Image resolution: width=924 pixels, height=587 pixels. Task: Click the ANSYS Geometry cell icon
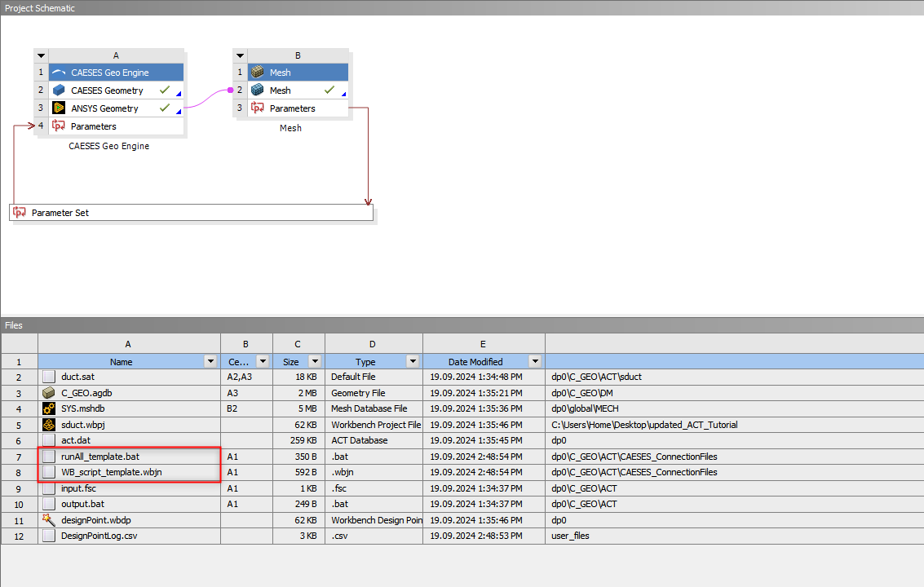[59, 108]
